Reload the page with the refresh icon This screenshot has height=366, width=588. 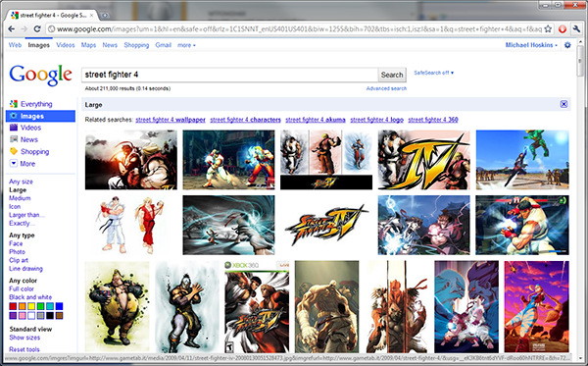(37, 28)
